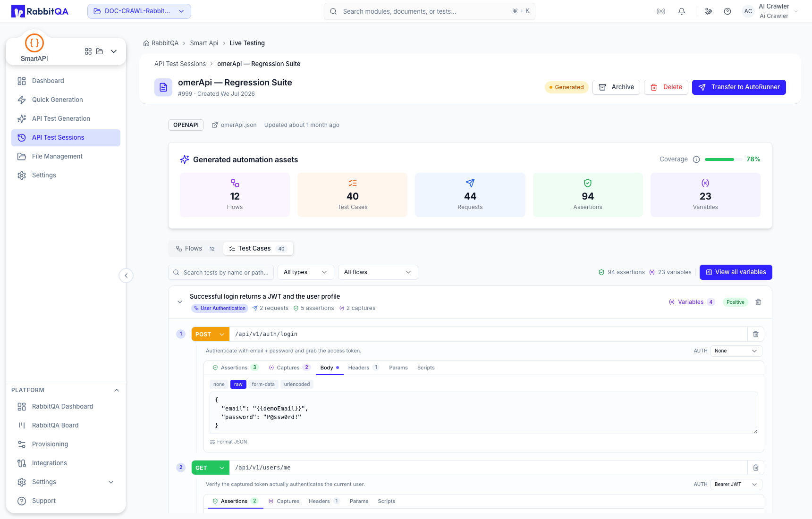Click the Requests paper plane icon
This screenshot has height=519, width=812.
(x=470, y=183)
